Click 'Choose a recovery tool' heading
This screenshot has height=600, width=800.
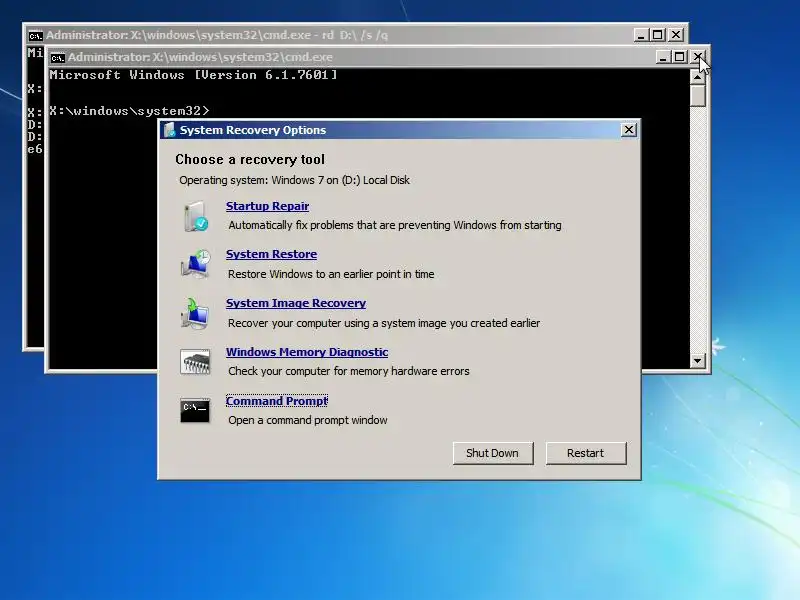tap(250, 160)
